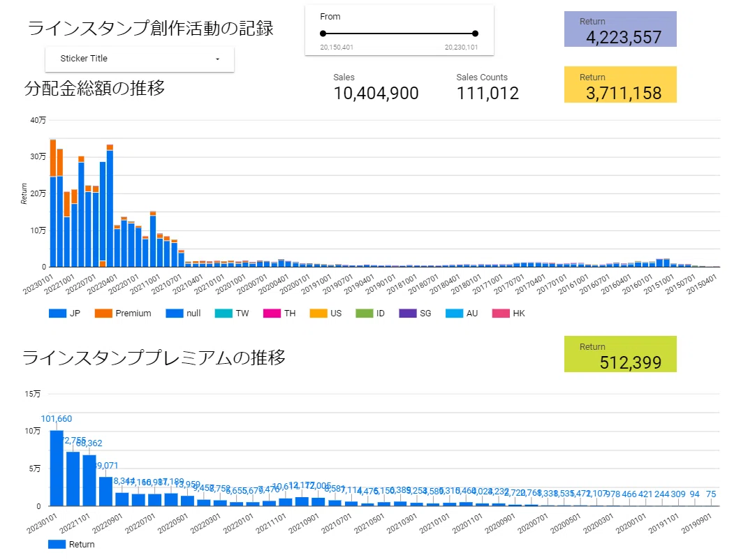This screenshot has height=560, width=748.
Task: Click the Premium legend color swatch
Action: click(103, 314)
